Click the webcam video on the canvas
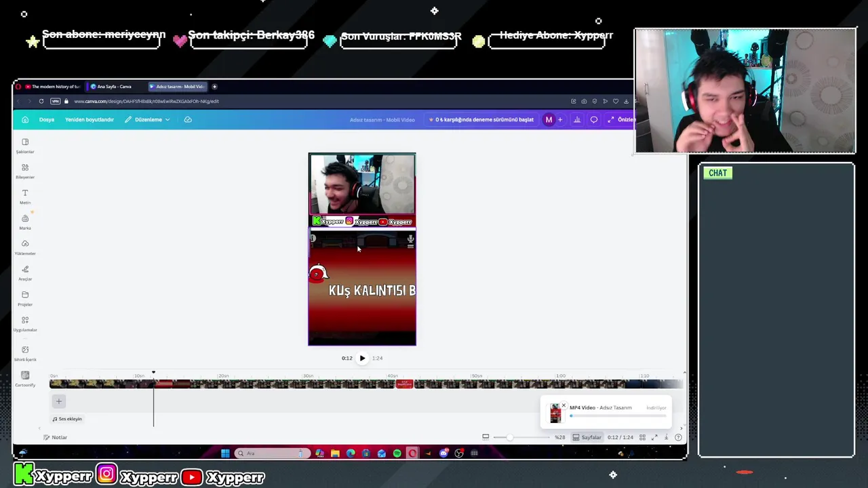The image size is (868, 488). (x=362, y=184)
